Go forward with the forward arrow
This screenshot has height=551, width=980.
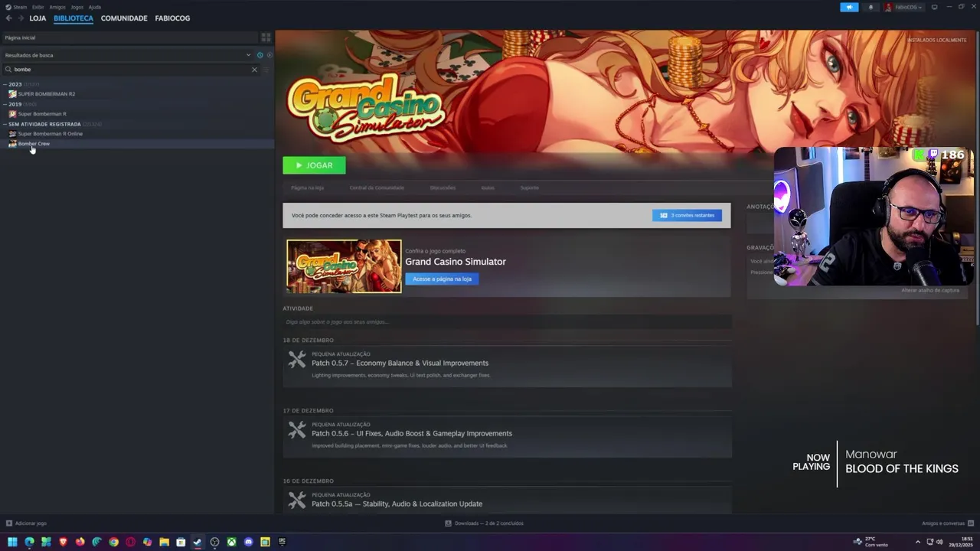point(21,18)
